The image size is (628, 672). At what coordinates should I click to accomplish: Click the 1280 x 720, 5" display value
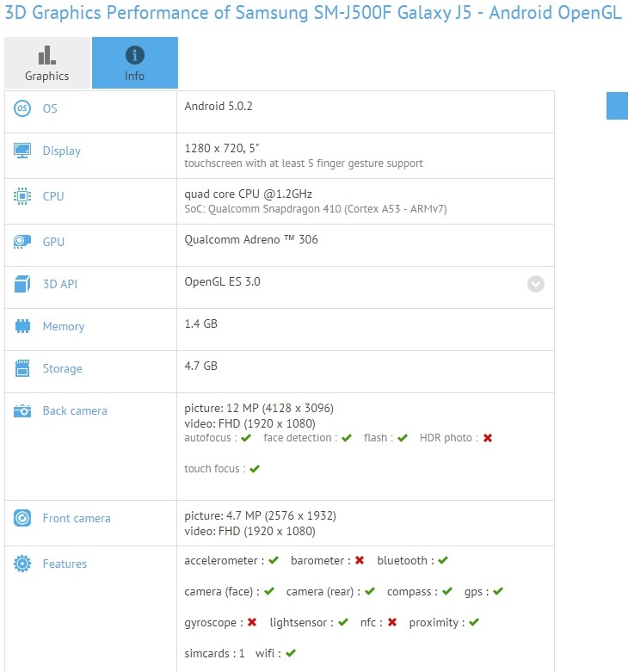coord(222,148)
